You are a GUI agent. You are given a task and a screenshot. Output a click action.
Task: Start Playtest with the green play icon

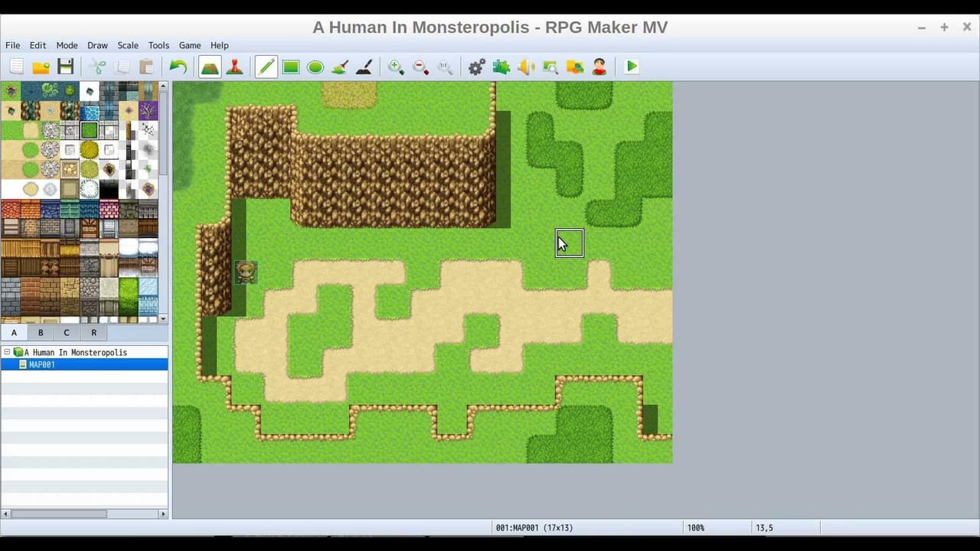(631, 67)
